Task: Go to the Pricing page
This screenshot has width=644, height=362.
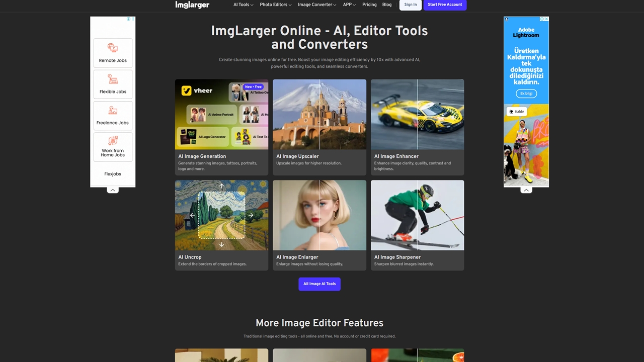Action: coord(369,5)
